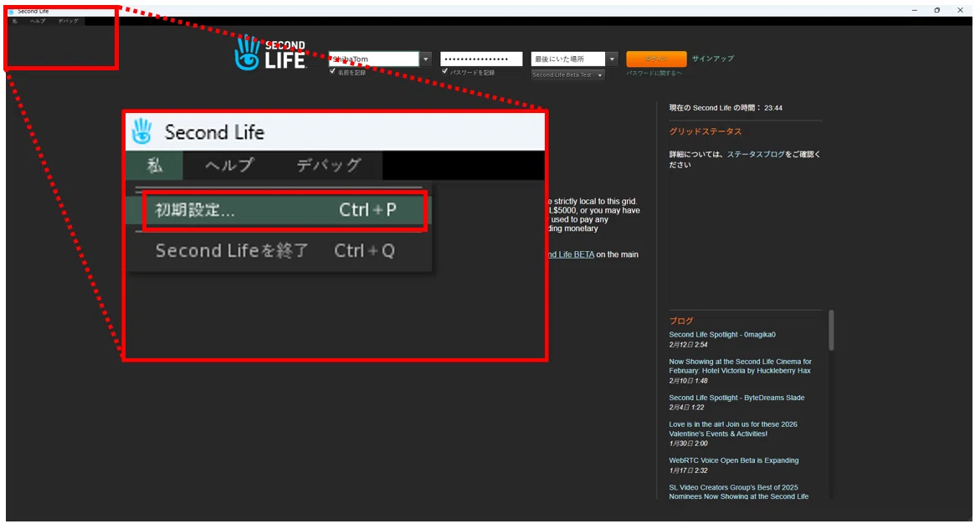The width and height of the screenshot is (980, 529).
Task: Open WebRTC Voice Open Beta is Expanding post
Action: 734,460
